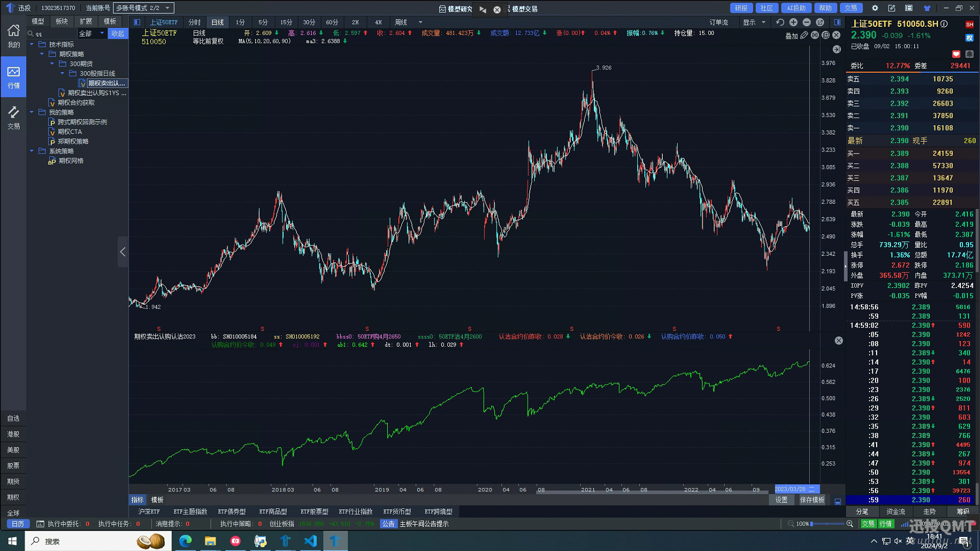Zoom in chart with plus icon
This screenshot has width=980, height=551.
point(794,22)
